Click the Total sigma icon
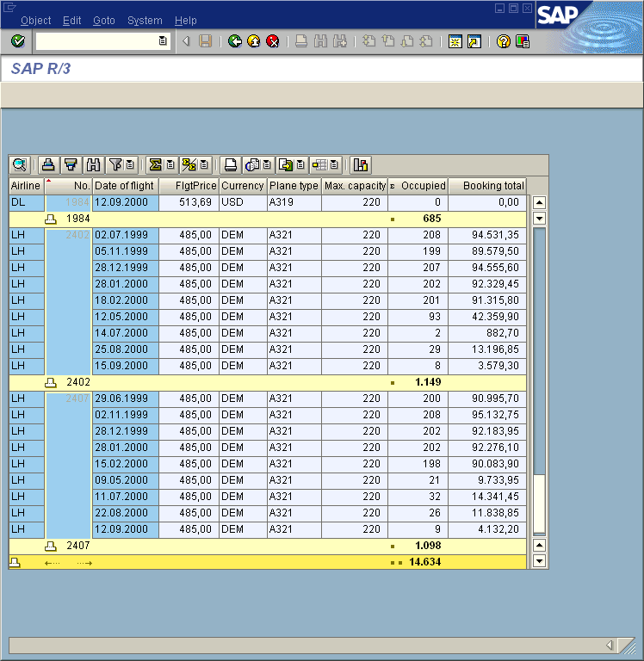644x661 pixels. (156, 165)
